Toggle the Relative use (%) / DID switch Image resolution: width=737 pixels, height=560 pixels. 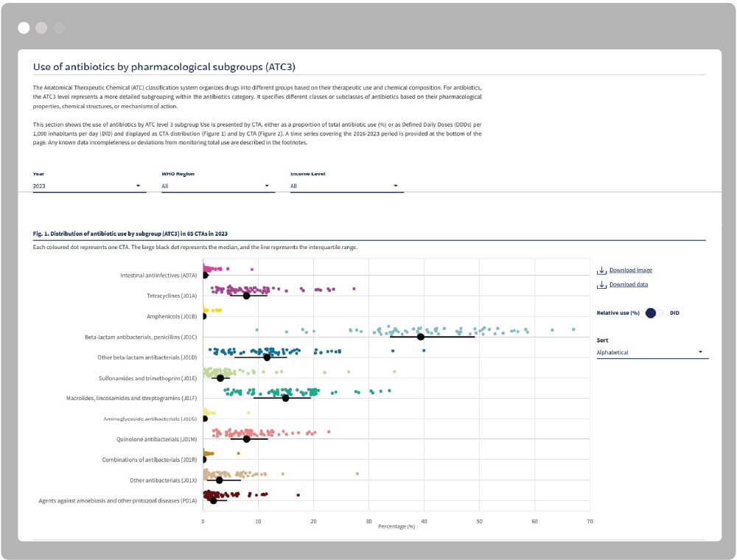(655, 313)
